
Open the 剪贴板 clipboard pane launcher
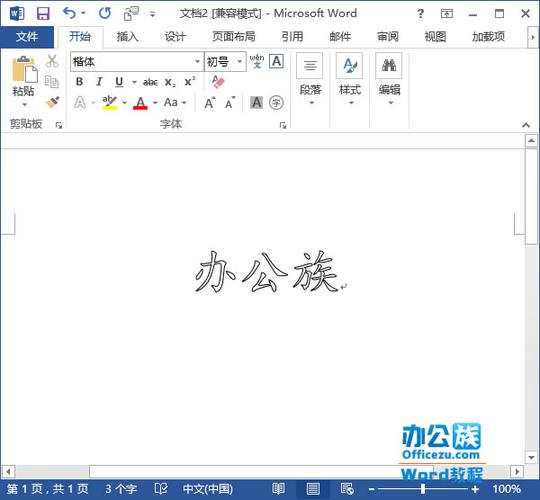point(59,125)
